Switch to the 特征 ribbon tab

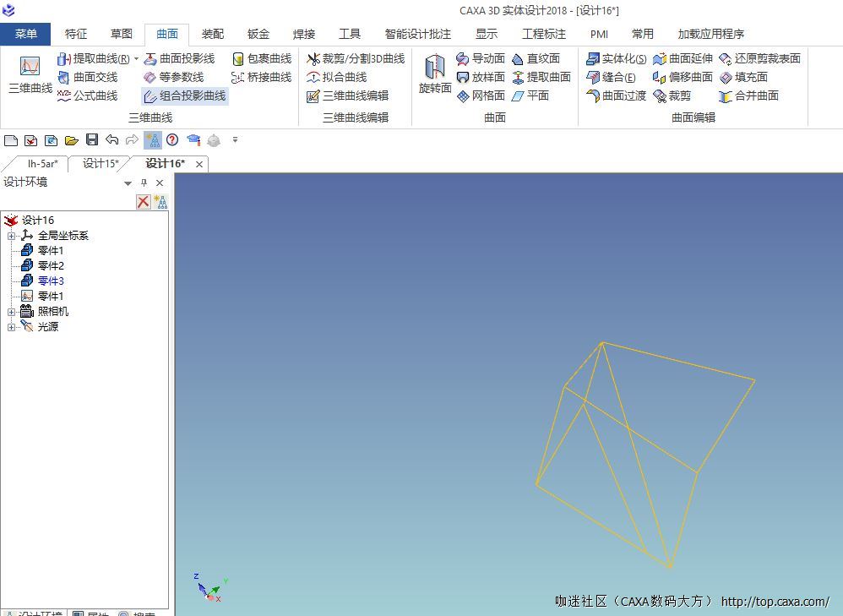point(76,34)
